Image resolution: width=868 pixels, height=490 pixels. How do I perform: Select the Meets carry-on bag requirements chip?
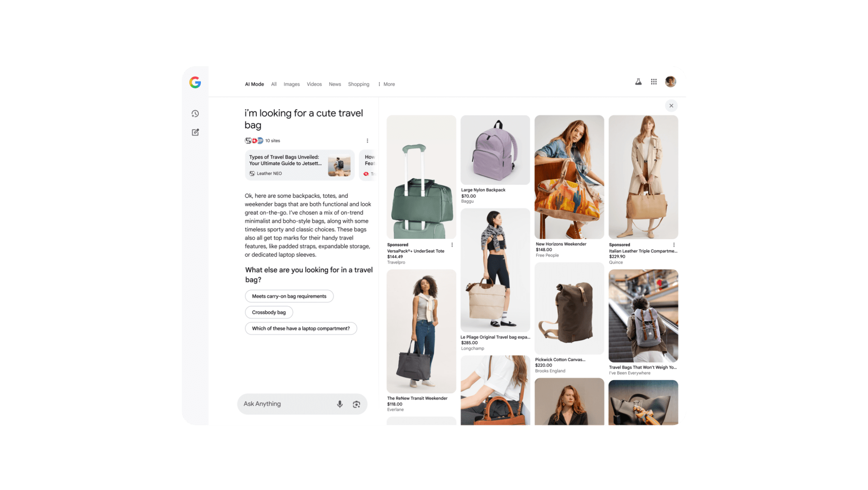(289, 296)
